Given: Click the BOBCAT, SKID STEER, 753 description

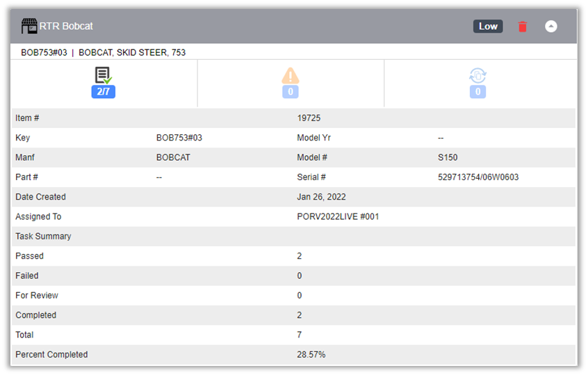Looking at the screenshot, I should coord(132,52).
